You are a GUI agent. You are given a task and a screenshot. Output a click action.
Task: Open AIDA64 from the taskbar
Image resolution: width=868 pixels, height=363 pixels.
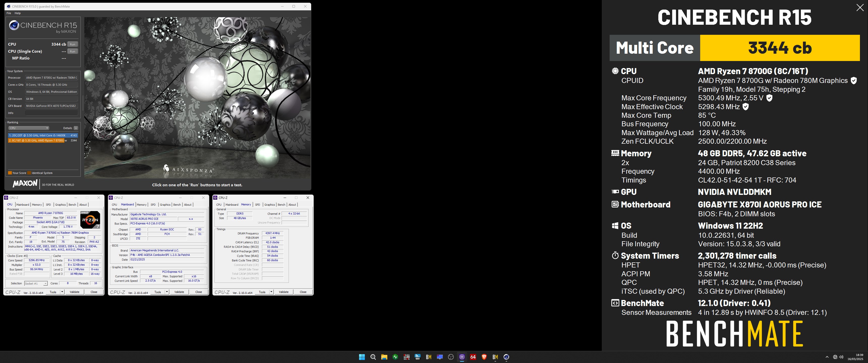[x=473, y=357]
